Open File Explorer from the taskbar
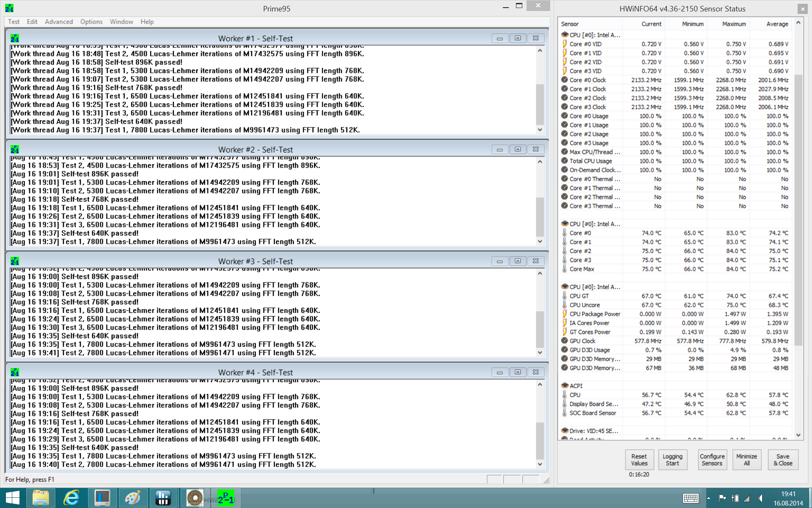Image resolution: width=812 pixels, height=508 pixels. (41, 498)
